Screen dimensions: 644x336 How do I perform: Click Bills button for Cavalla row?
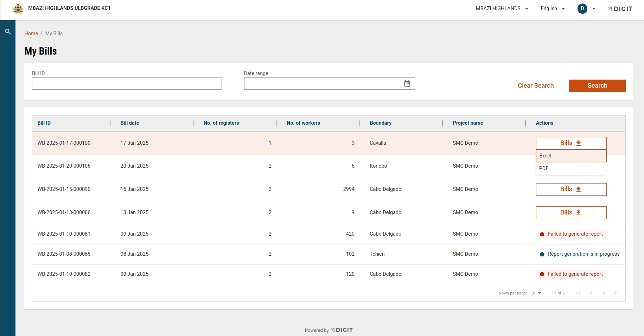571,143
